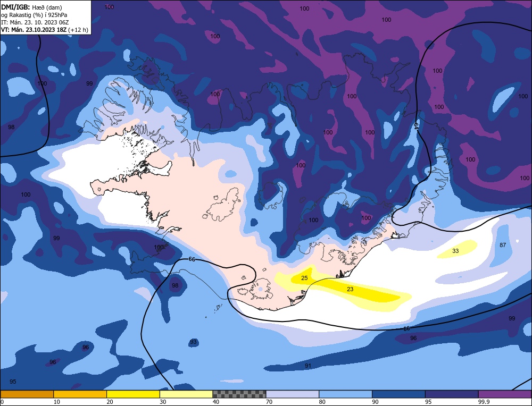Select the 'IT: Mán. 23. 10. 2023 06Z' line
This screenshot has height=406, width=532.
(35, 22)
